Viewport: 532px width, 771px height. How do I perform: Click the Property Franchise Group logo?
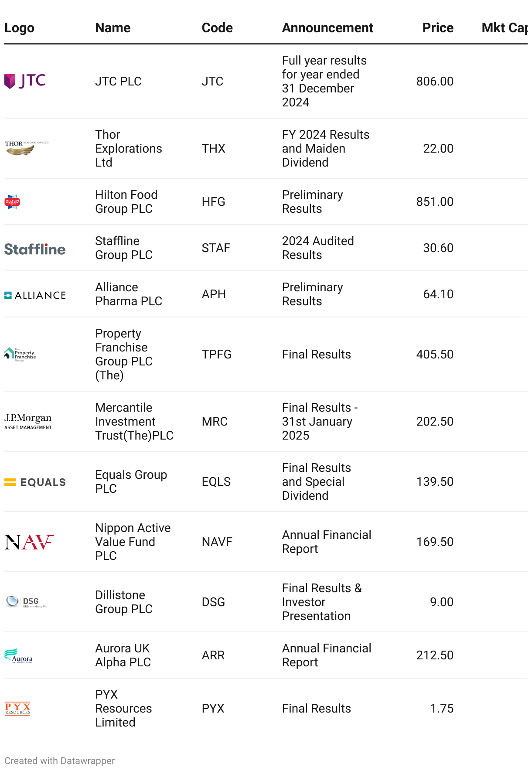point(20,354)
